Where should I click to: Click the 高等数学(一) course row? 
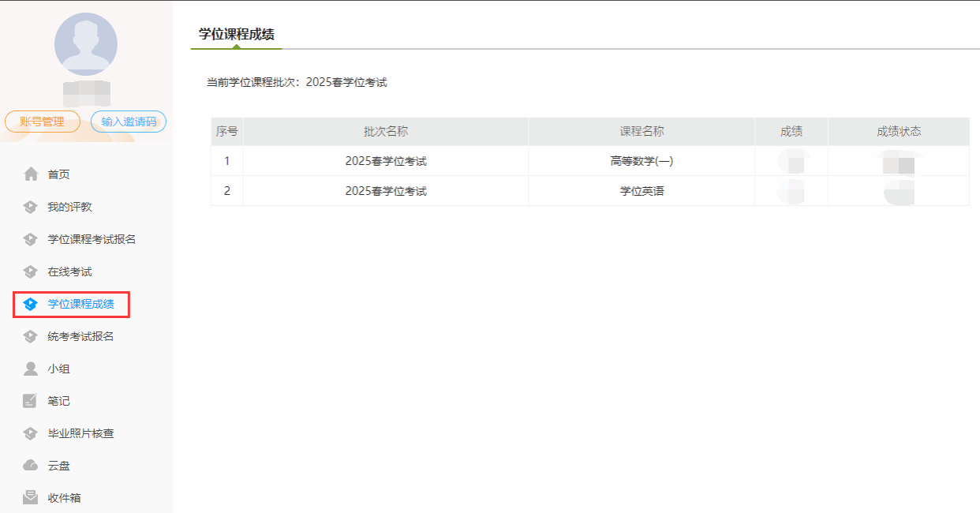click(641, 161)
